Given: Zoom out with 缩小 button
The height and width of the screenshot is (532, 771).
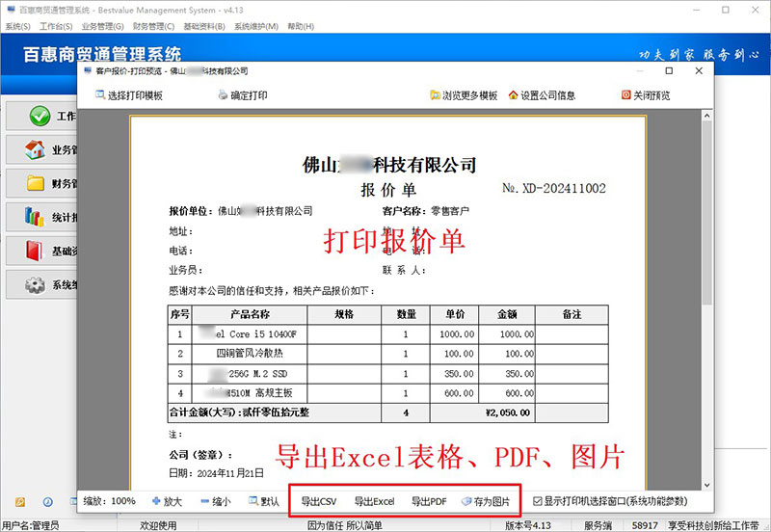Looking at the screenshot, I should click(215, 501).
